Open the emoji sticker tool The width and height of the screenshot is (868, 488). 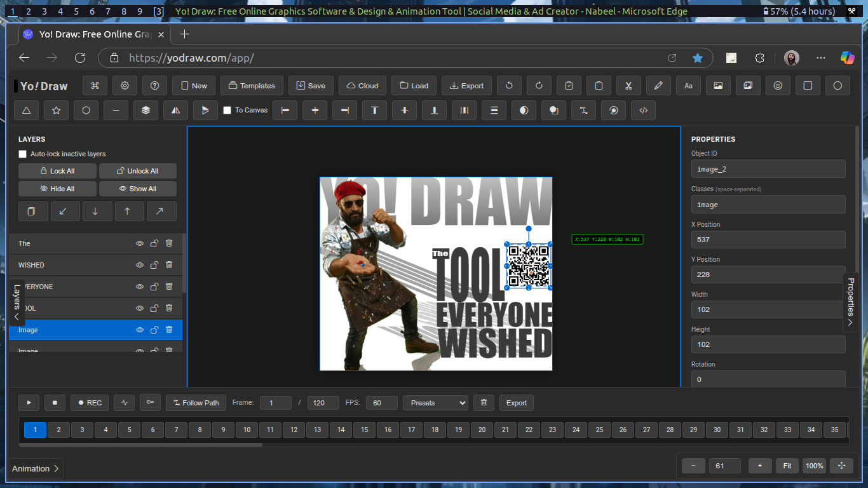pos(778,85)
